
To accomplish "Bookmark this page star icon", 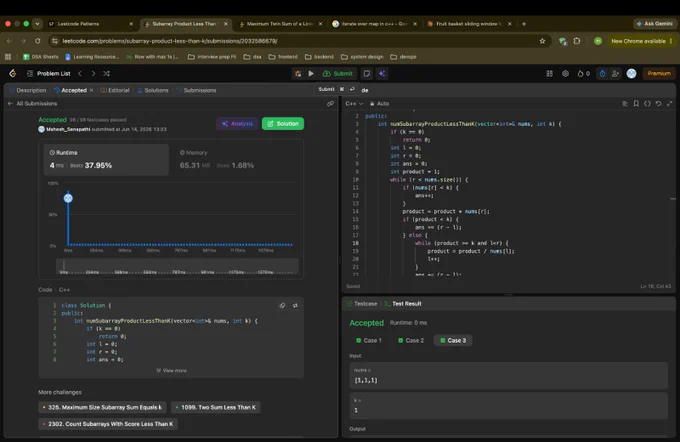I will tap(542, 41).
